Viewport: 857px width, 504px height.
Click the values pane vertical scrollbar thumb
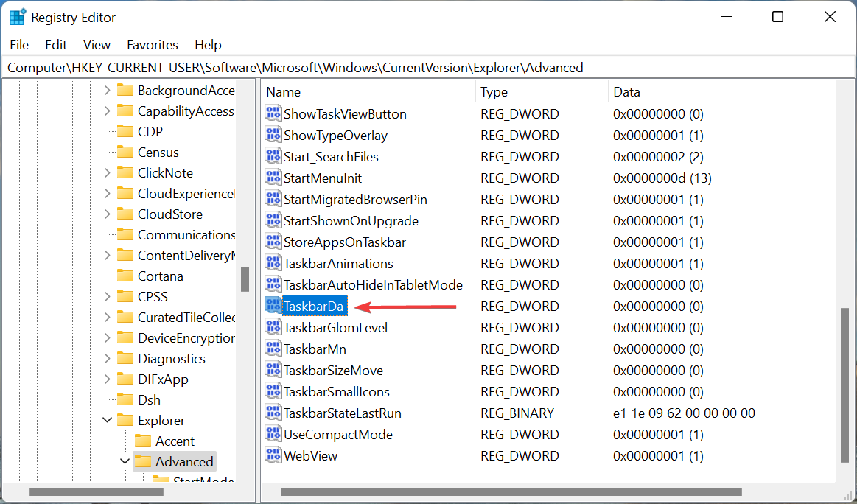(x=845, y=385)
